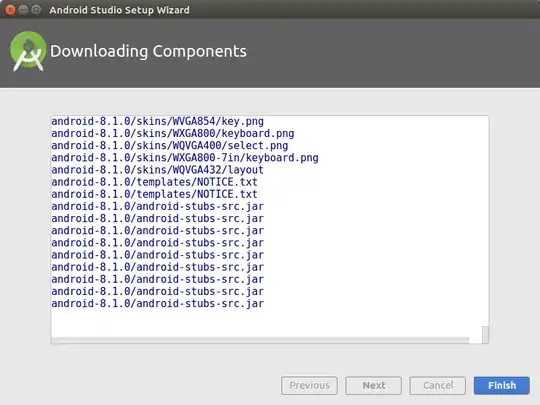Viewport: 540px width, 405px height.
Task: Minimize the Setup Wizard window
Action: click(x=23, y=10)
